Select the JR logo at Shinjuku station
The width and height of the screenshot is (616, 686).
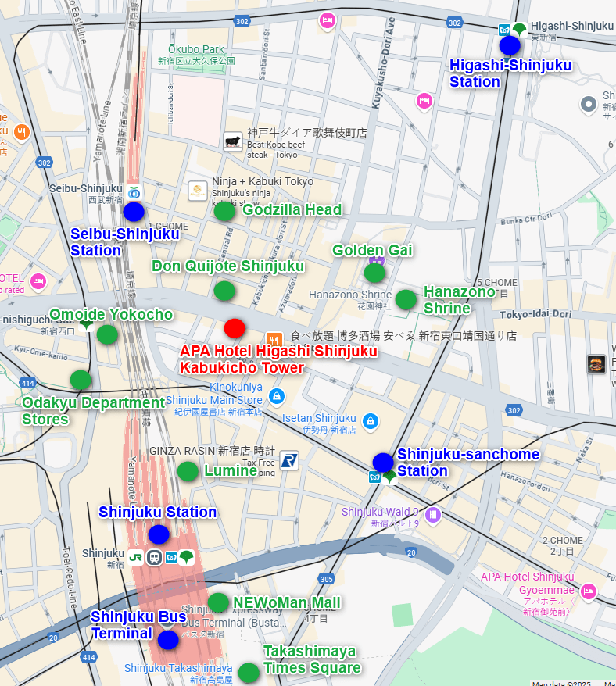[136, 558]
